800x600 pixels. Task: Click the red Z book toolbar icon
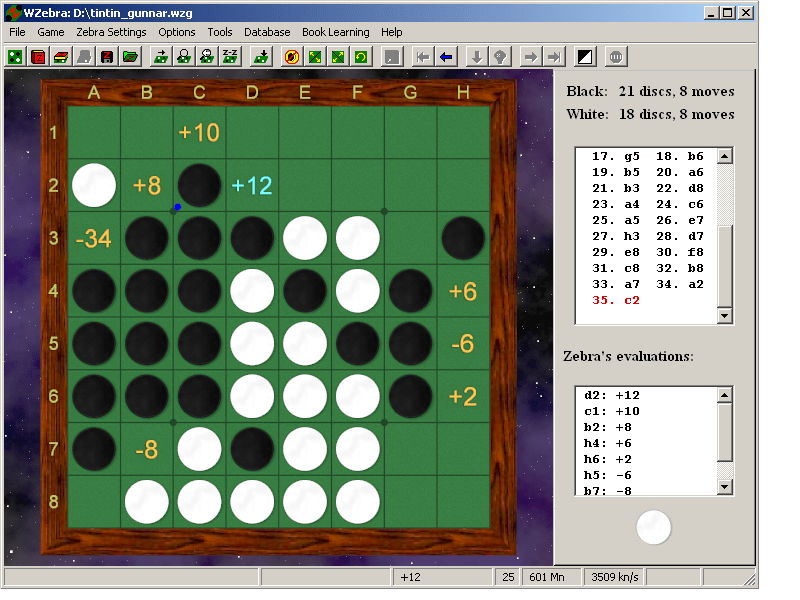point(38,57)
